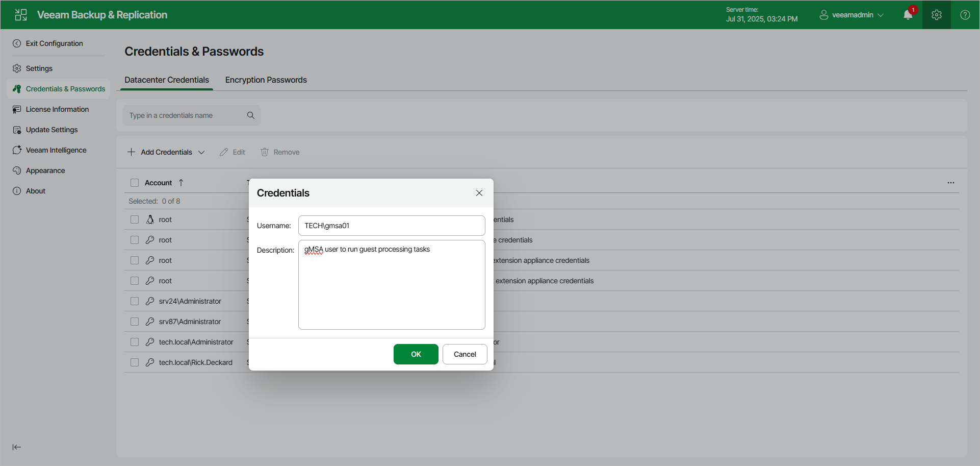Click Cancel in Credentials dialog

point(465,354)
